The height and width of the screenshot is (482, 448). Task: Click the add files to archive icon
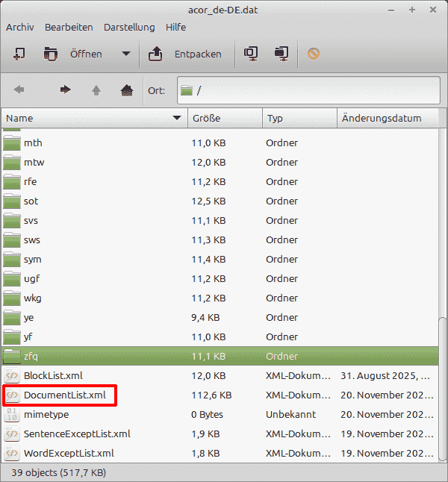252,54
